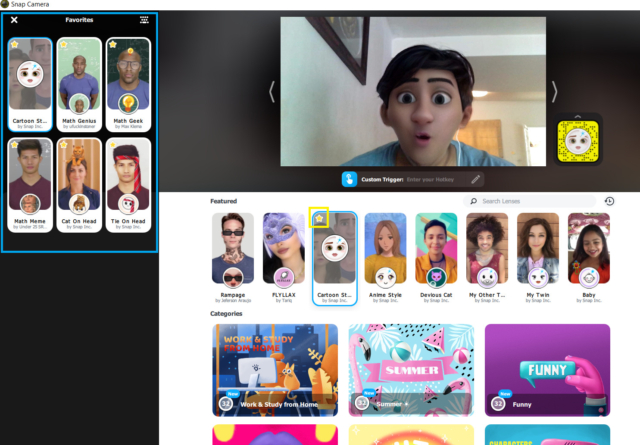Click the Snap Camera title bar app icon
This screenshot has height=445, width=640.
click(4, 4)
